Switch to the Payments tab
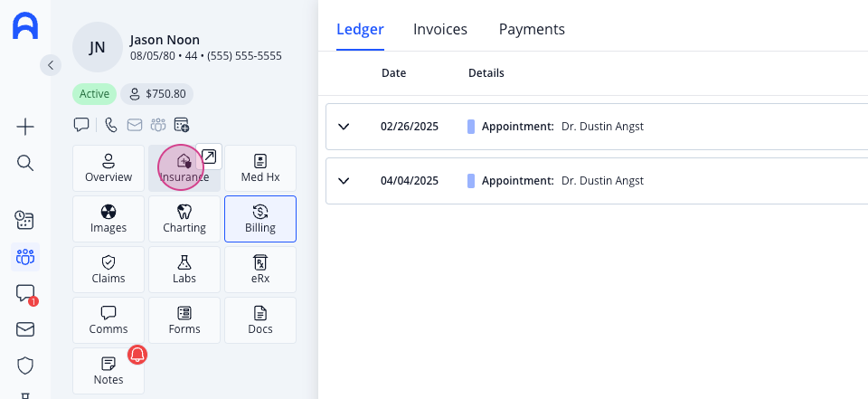Image resolution: width=868 pixels, height=399 pixels. click(x=532, y=29)
